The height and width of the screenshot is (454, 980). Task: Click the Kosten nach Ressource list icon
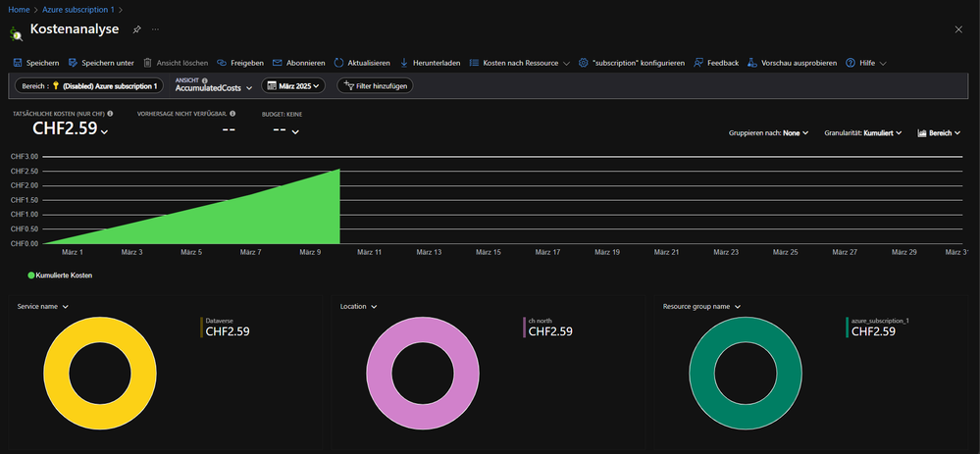(x=474, y=63)
